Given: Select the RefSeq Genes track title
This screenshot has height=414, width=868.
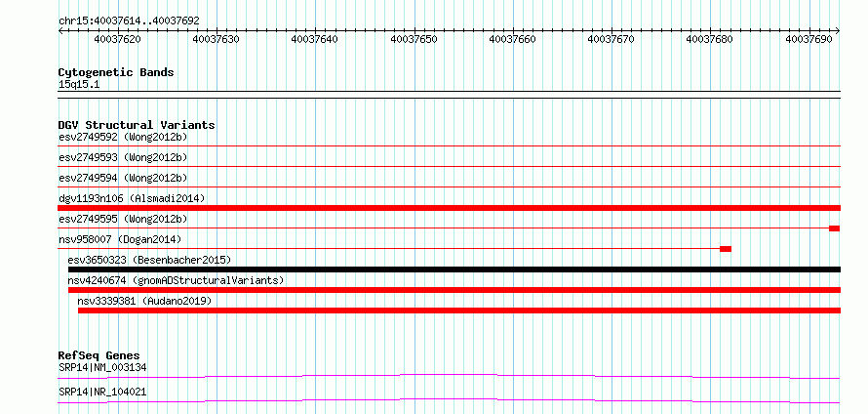Looking at the screenshot, I should pos(99,355).
